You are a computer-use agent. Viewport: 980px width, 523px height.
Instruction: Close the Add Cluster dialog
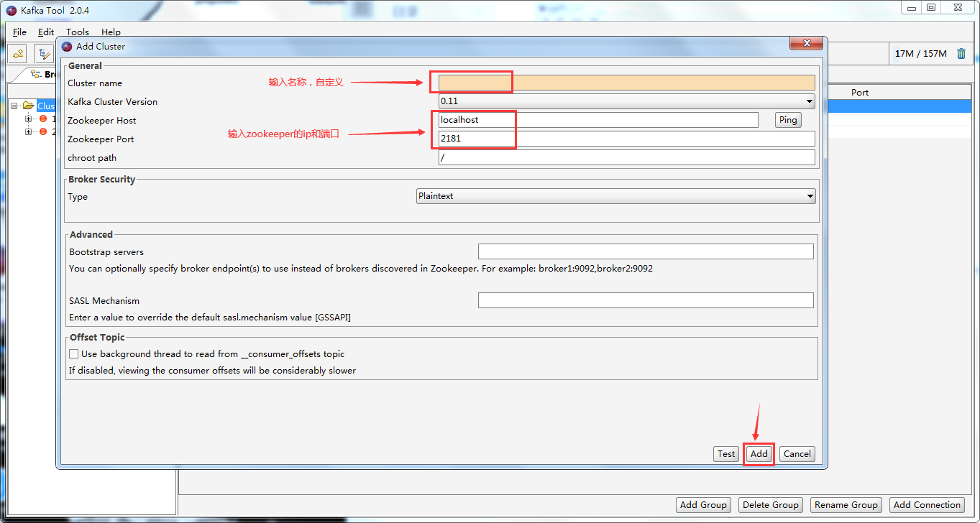806,44
